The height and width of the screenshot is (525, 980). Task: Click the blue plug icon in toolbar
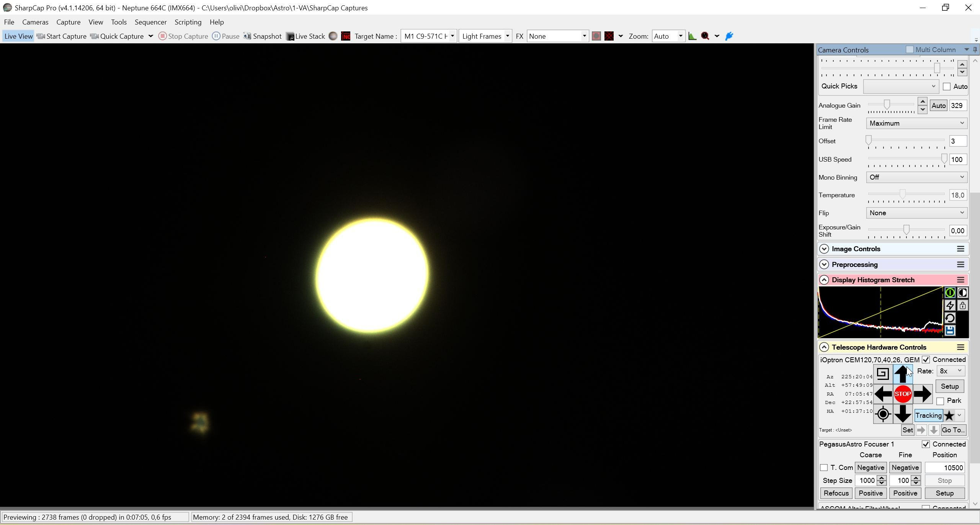click(729, 36)
